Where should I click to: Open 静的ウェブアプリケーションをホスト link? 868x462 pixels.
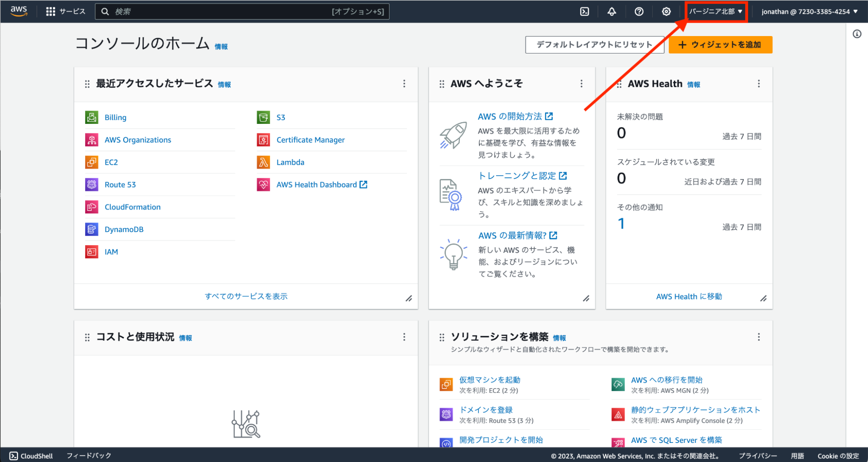coord(696,410)
